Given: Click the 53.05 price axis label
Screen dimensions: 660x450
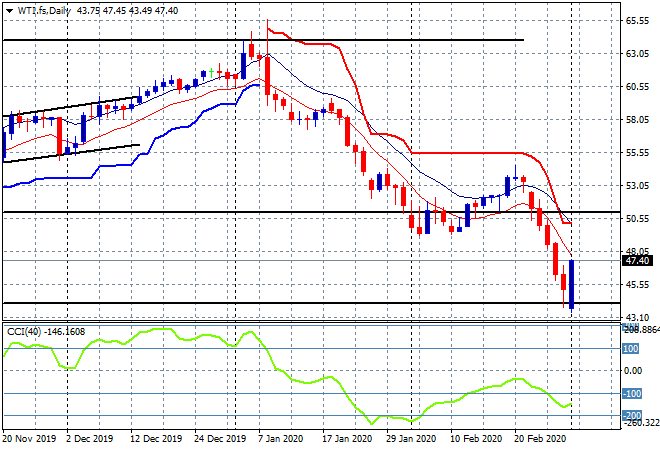Looking at the screenshot, I should coord(637,185).
